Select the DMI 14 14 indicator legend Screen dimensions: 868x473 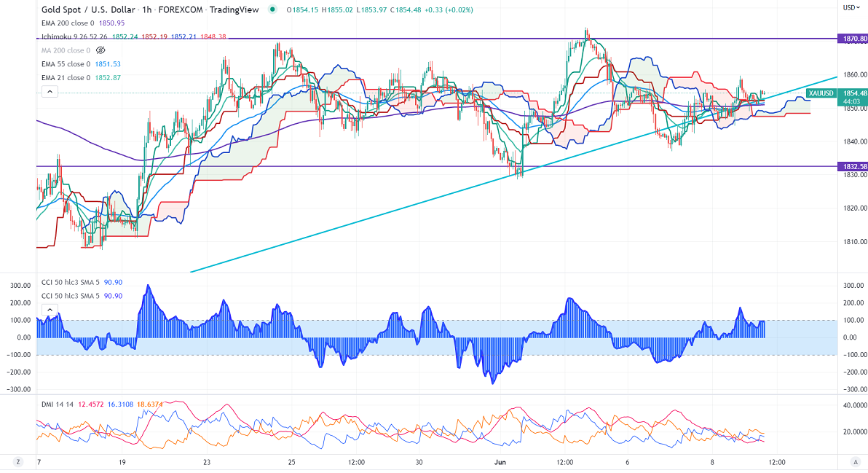pyautogui.click(x=55, y=404)
